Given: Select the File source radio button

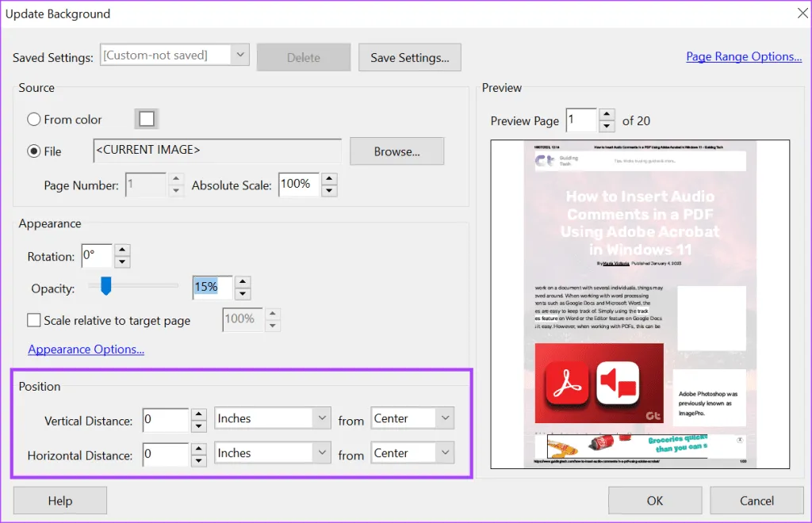Looking at the screenshot, I should coord(34,151).
